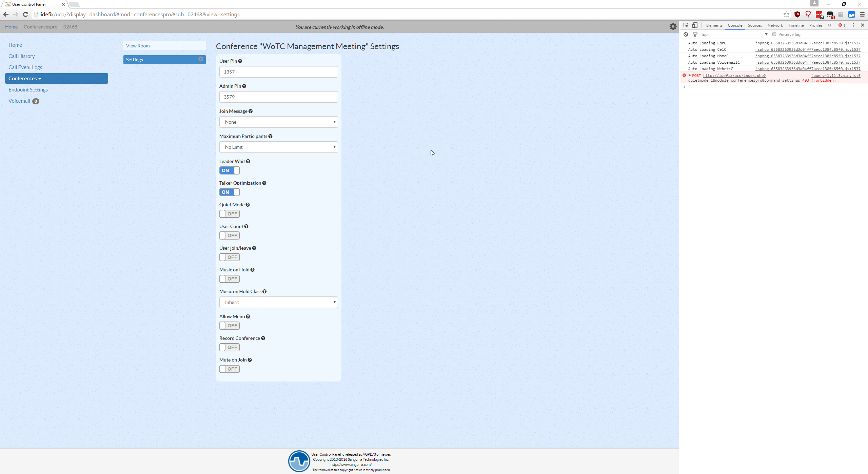The image size is (868, 474).
Task: Open Chrome hamburger menu
Action: click(862, 14)
